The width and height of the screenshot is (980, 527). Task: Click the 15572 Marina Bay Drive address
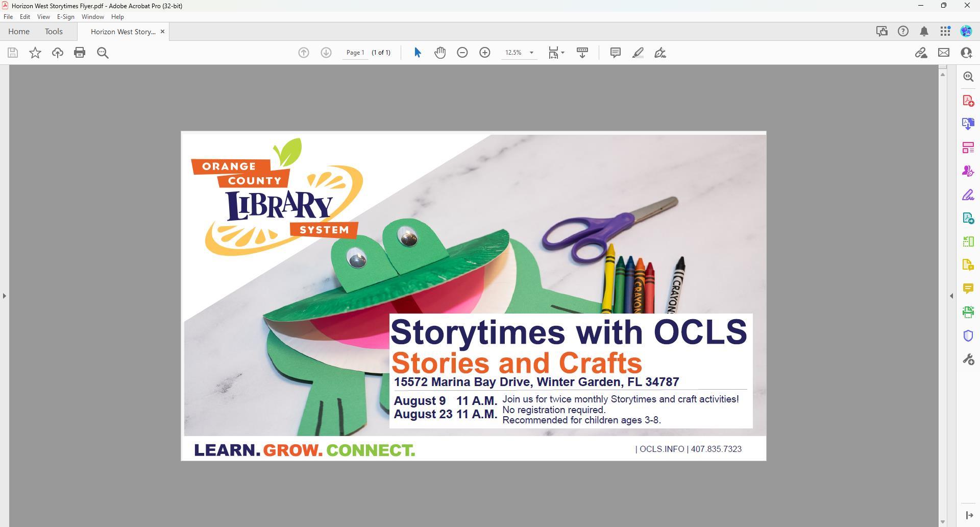[536, 382]
